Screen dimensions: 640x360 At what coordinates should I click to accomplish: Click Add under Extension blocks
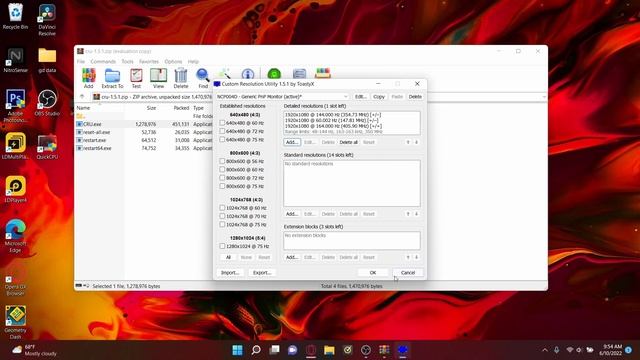point(292,258)
